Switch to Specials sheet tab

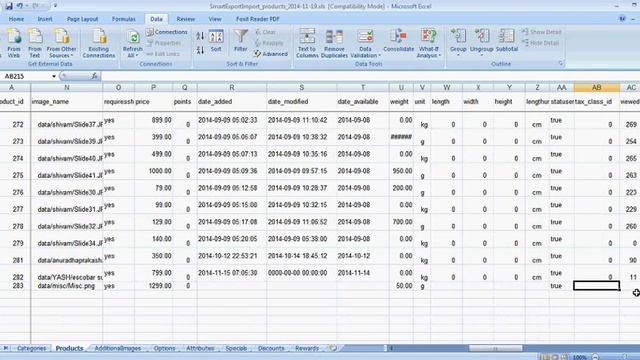click(x=236, y=348)
